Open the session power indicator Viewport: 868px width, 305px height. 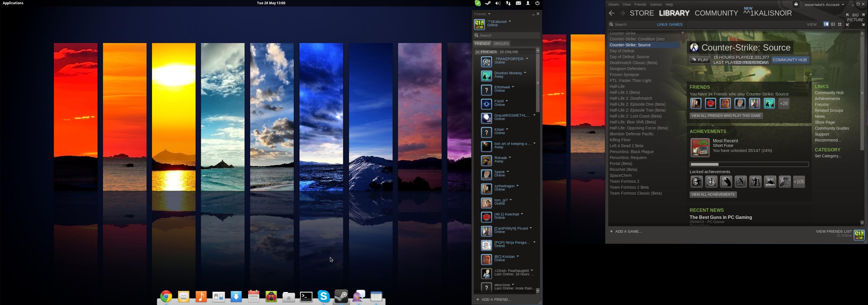[x=537, y=3]
